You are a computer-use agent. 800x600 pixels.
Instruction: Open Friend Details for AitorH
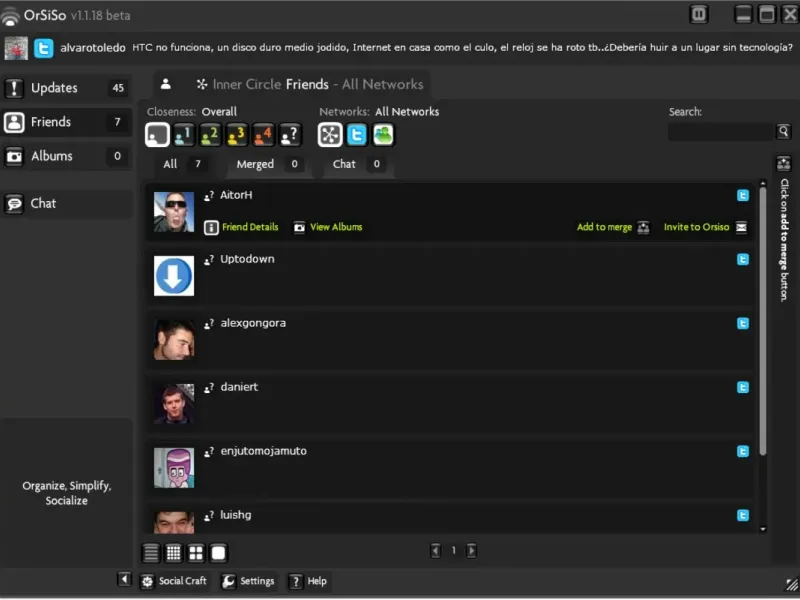click(x=250, y=227)
